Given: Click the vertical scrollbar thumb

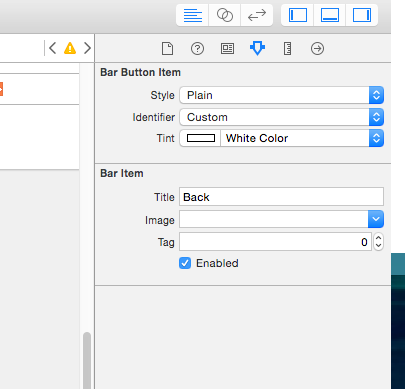Looking at the screenshot, I should tap(87, 360).
